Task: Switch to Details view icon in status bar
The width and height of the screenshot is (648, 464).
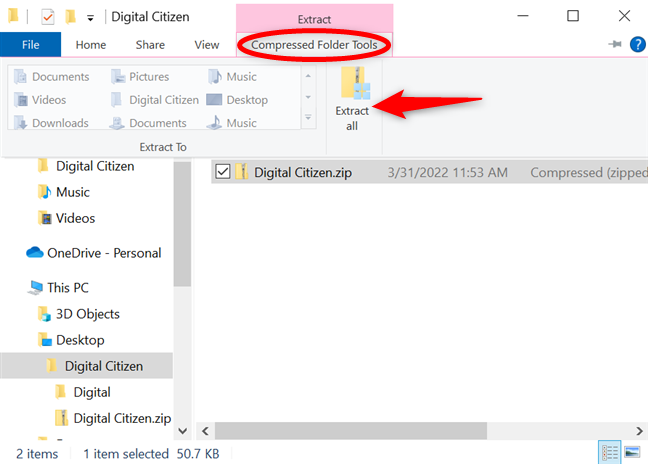Action: coord(610,453)
